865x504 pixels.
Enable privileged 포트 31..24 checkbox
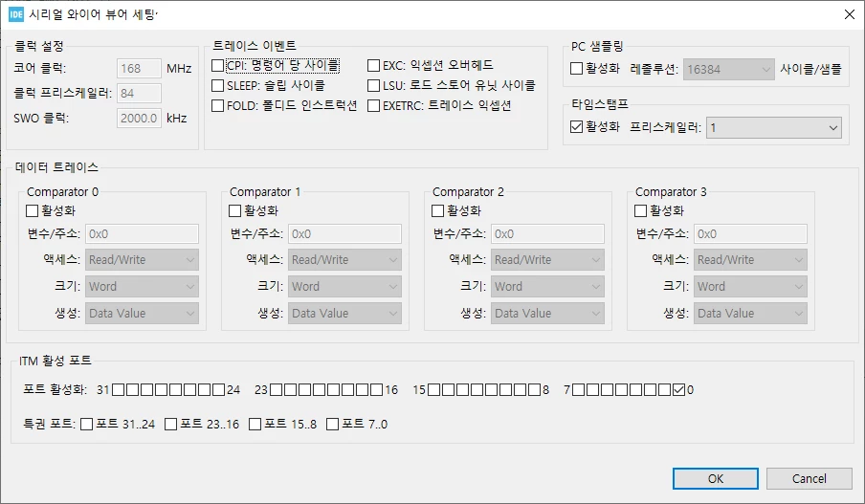point(87,424)
